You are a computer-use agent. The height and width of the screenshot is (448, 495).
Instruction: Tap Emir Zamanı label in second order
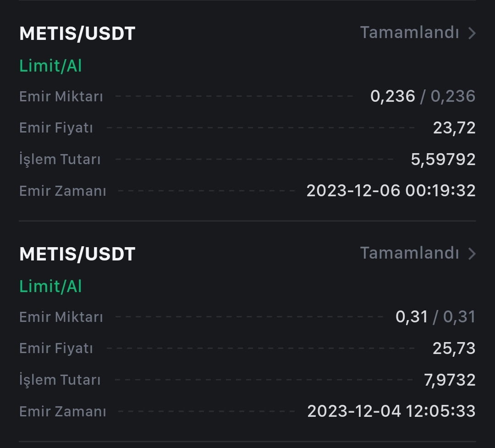[x=63, y=412]
